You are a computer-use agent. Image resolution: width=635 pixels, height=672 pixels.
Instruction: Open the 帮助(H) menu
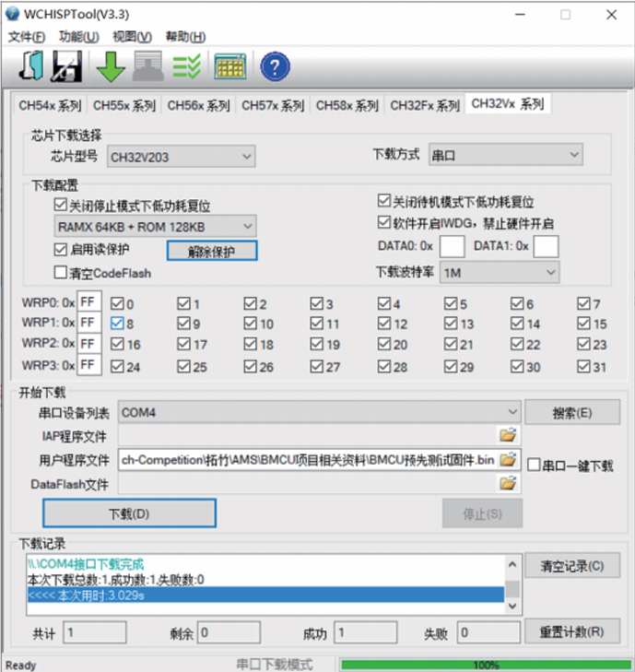tap(185, 37)
